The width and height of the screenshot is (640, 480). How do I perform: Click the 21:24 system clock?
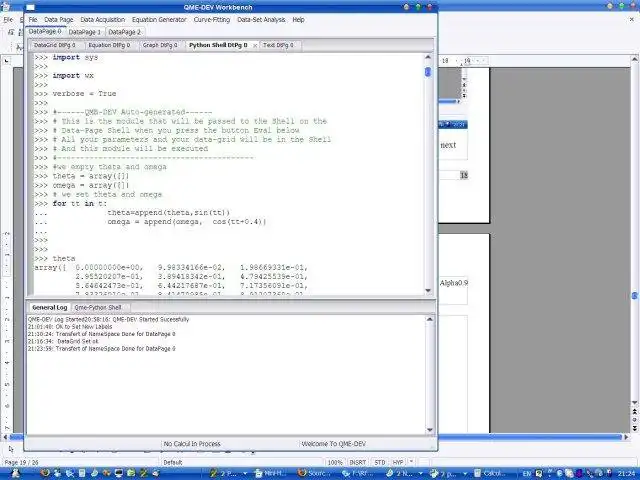point(627,473)
